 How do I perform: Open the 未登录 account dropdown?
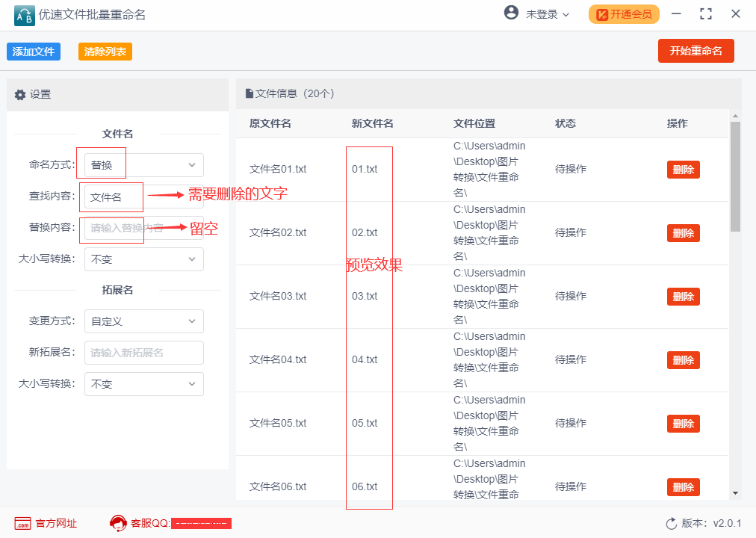pyautogui.click(x=548, y=14)
